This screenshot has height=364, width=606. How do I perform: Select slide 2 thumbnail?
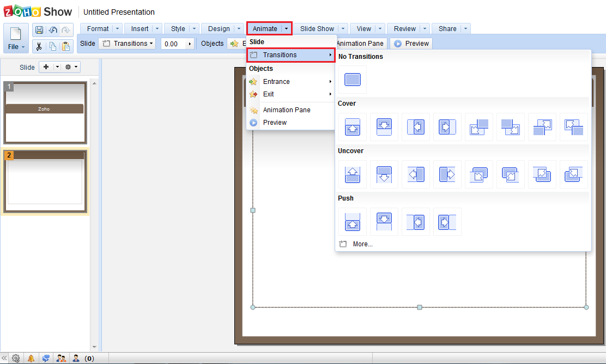coord(45,181)
